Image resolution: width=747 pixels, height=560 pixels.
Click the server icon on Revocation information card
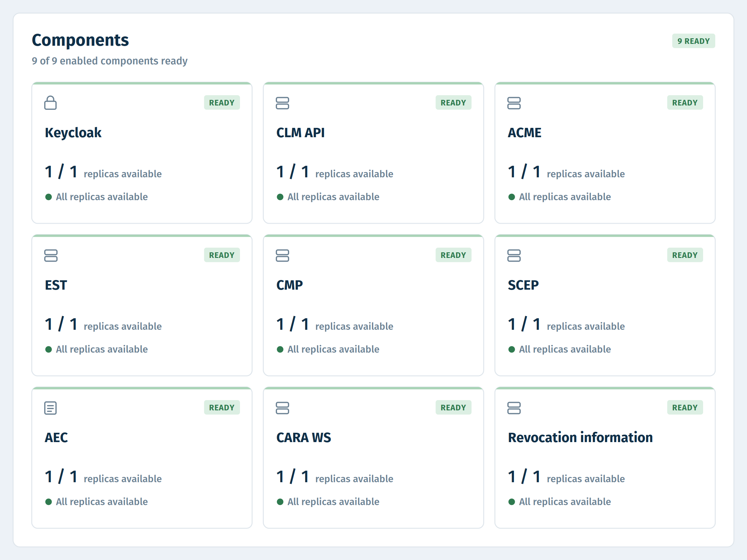pyautogui.click(x=514, y=408)
